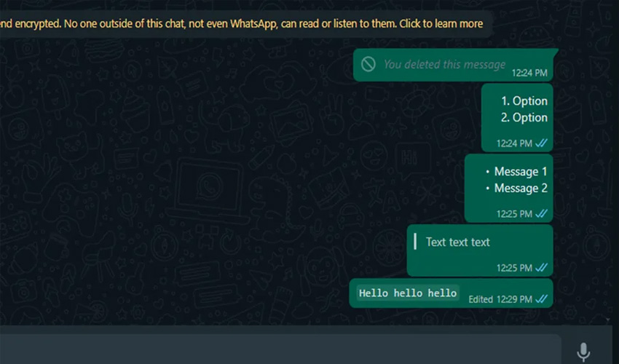Select the 'You deleted this message' bubble

[454, 65]
